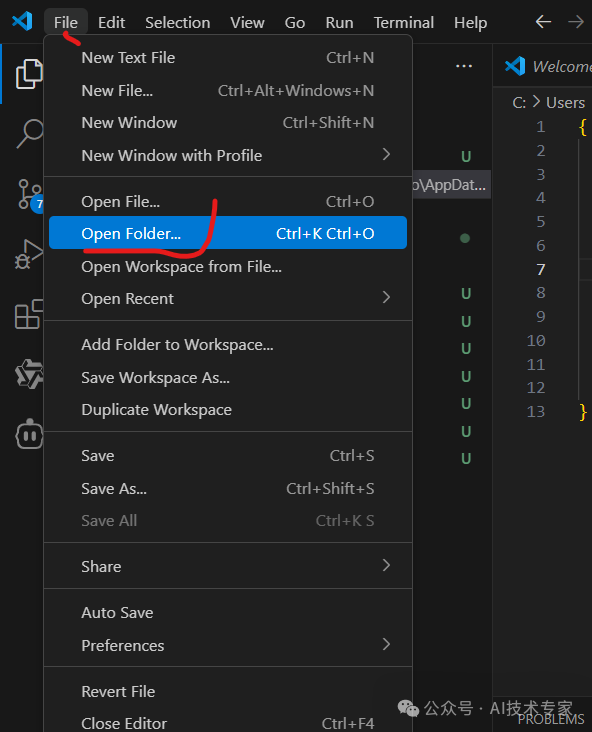The image size is (592, 732).
Task: Click the robot chat assistant icon
Action: [29, 434]
